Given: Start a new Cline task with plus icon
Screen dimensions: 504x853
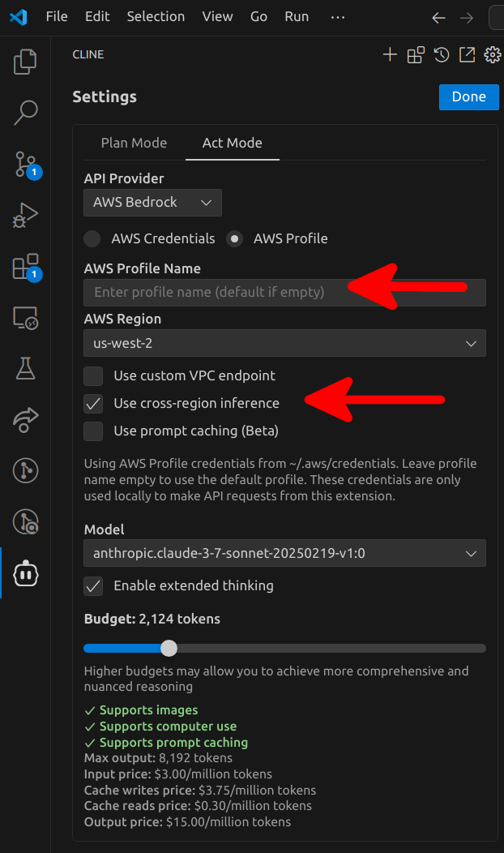Looking at the screenshot, I should (x=390, y=54).
